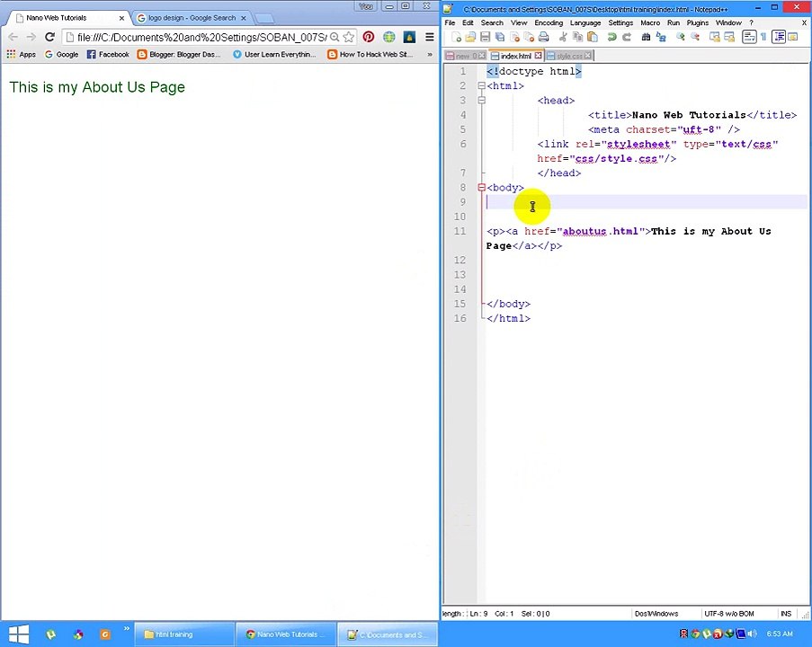Toggle synchronize vertical scrolling icon
Screen dimensions: 812x647
715,37
